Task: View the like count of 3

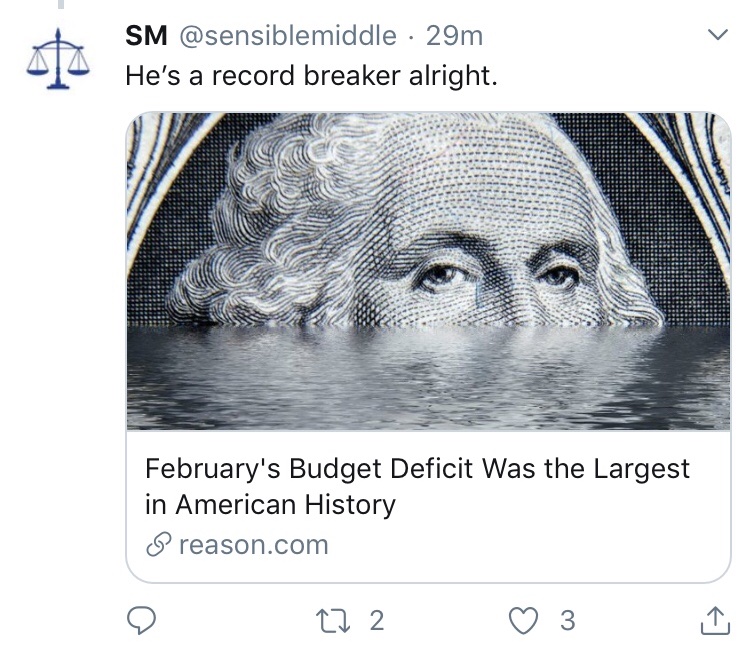Action: (567, 621)
